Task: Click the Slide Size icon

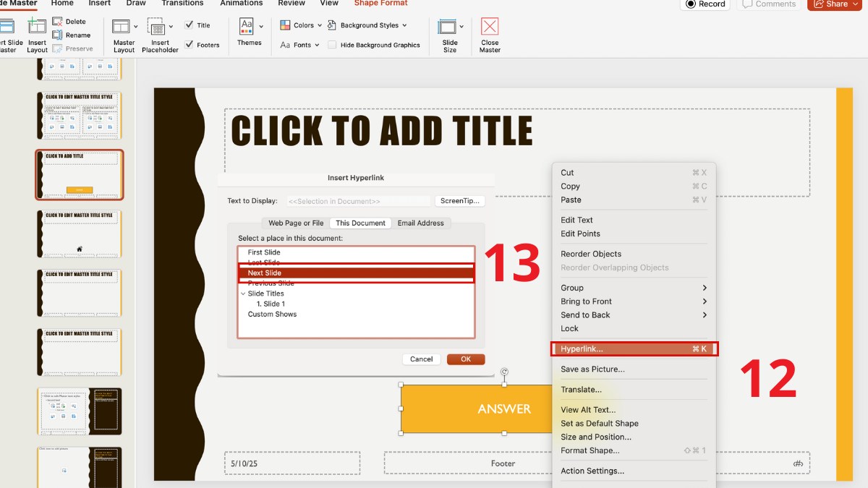Action: 447,27
